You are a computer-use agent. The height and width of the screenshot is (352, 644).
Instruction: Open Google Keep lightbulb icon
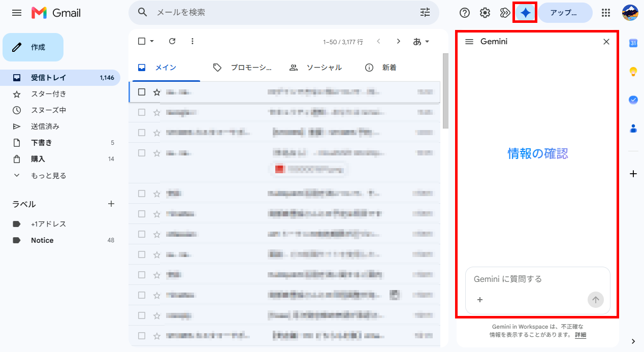click(x=633, y=72)
